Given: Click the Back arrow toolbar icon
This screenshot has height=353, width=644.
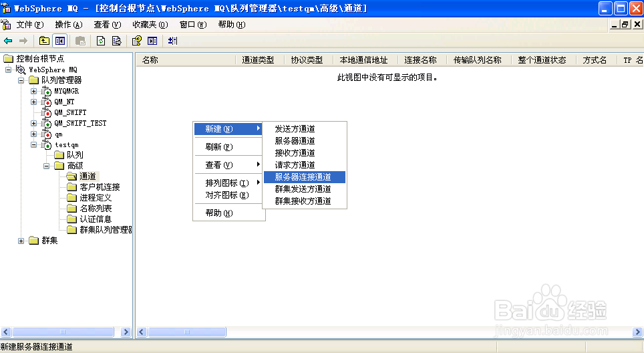Looking at the screenshot, I should [x=8, y=41].
